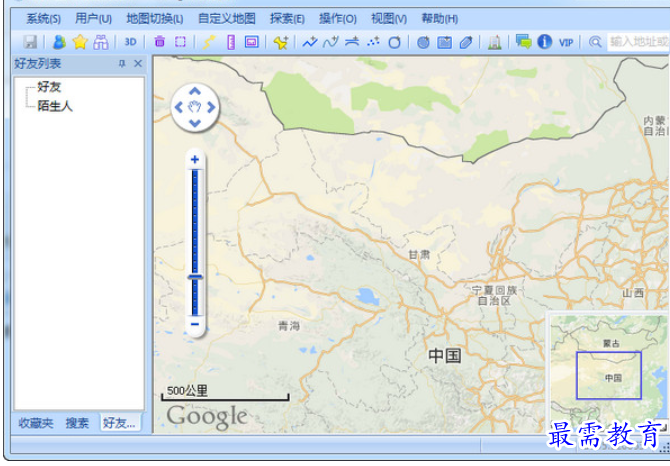The image size is (670, 466).
Task: Select the add filled circle tool
Action: pyautogui.click(x=423, y=42)
